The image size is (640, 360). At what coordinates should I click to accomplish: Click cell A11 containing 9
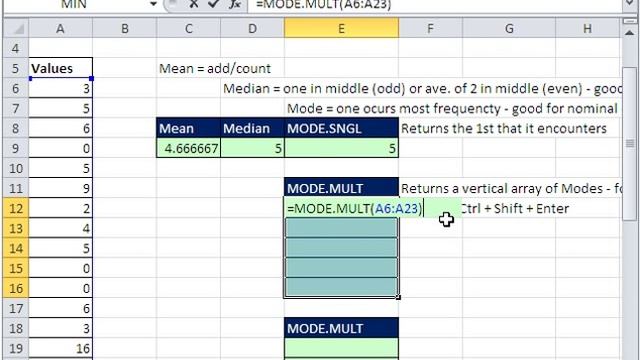(x=60, y=188)
